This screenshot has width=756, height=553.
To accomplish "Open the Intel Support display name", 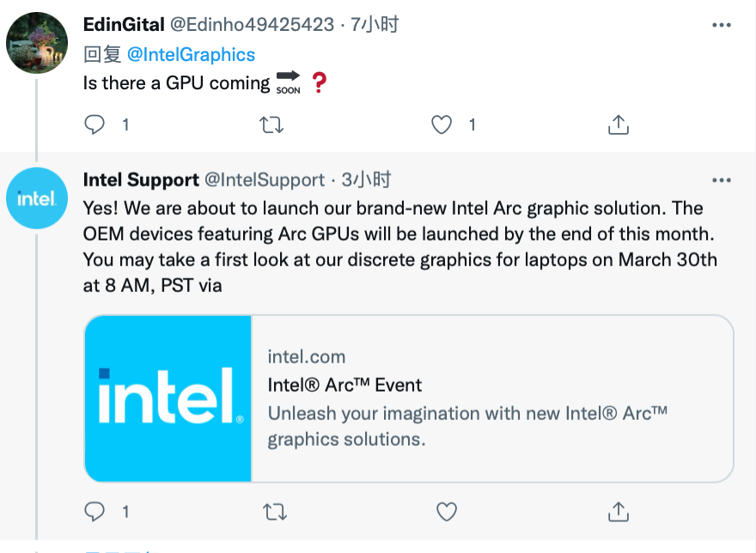I will (141, 180).
